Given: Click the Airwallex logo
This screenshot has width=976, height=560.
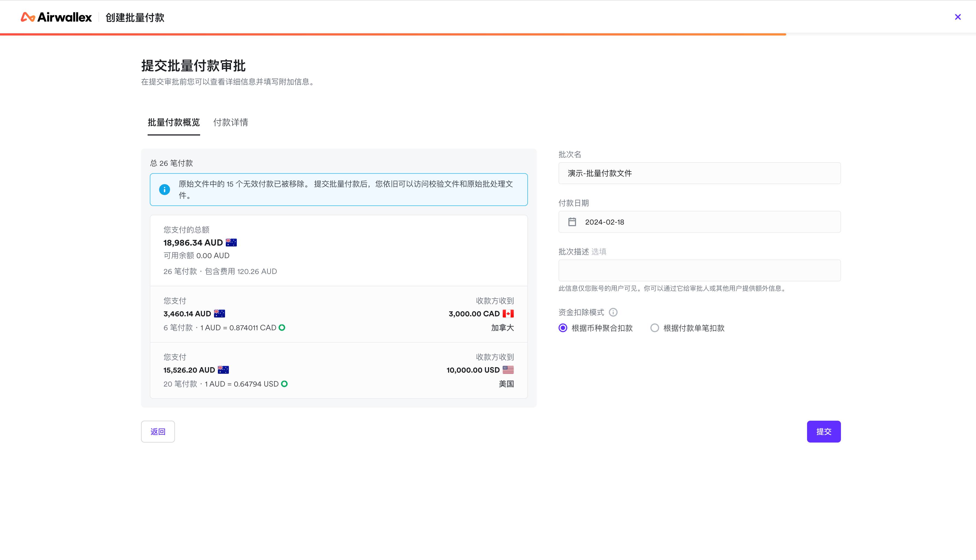Looking at the screenshot, I should pos(56,17).
